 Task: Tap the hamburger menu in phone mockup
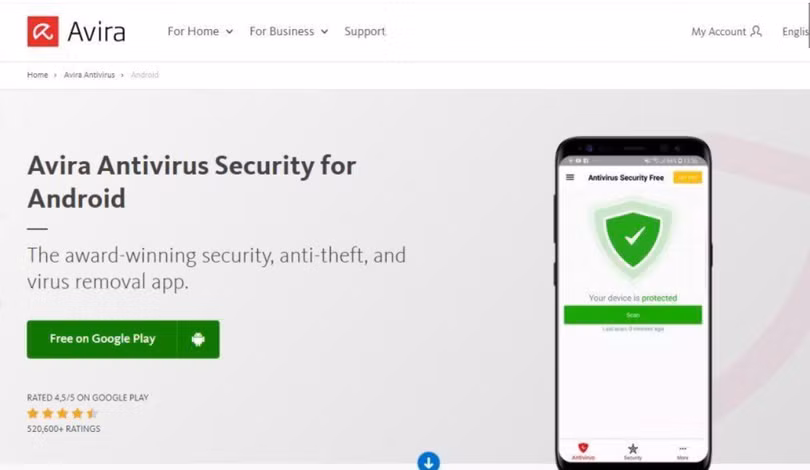coord(570,177)
